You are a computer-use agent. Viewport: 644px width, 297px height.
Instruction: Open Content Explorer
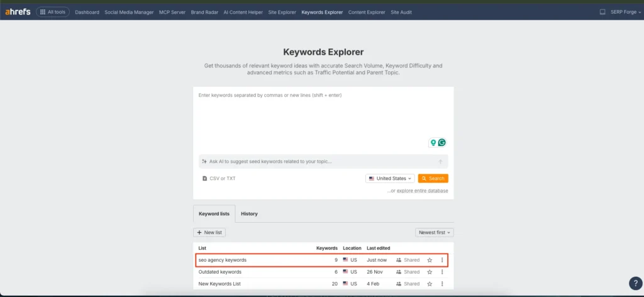point(367,13)
